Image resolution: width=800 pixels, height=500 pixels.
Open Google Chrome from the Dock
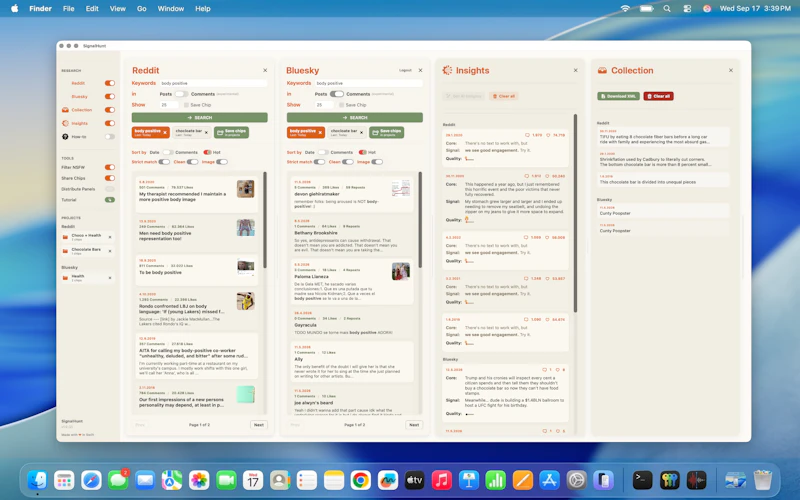[x=361, y=480]
